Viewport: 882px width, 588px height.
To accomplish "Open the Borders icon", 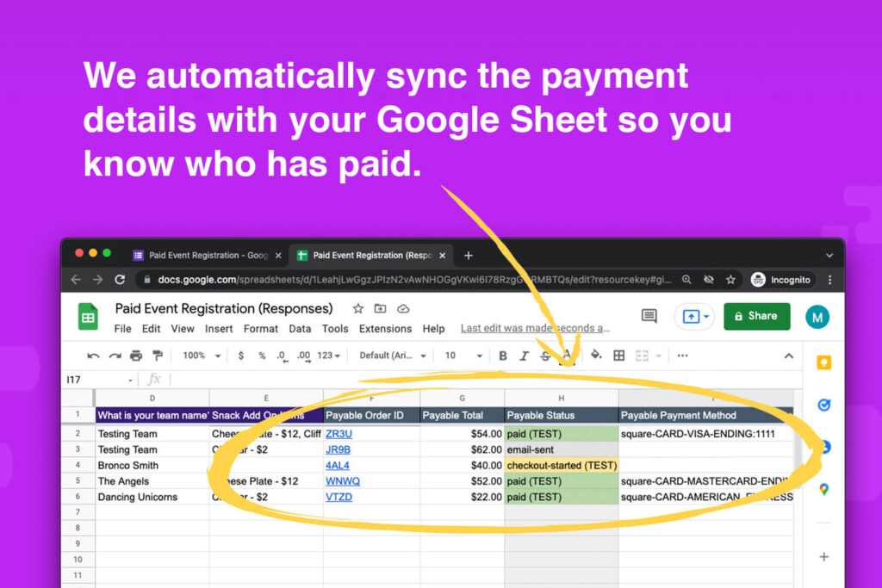I will point(618,355).
